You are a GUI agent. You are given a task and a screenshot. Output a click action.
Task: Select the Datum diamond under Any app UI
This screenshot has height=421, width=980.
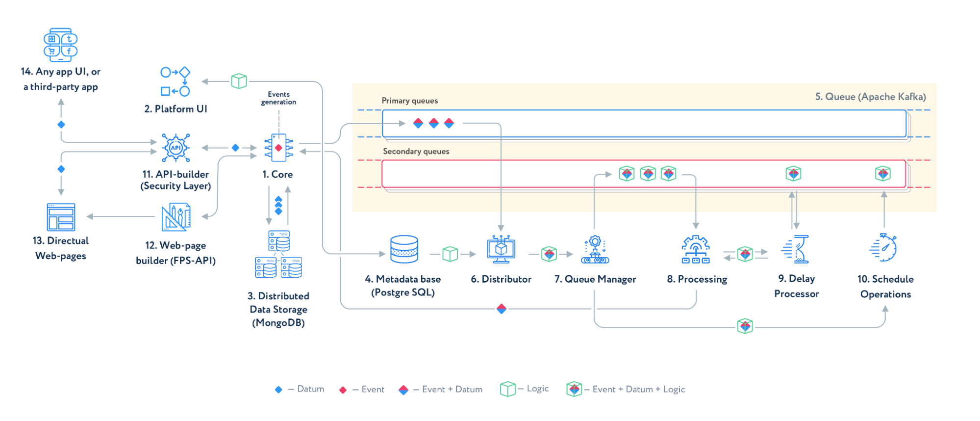[x=61, y=125]
